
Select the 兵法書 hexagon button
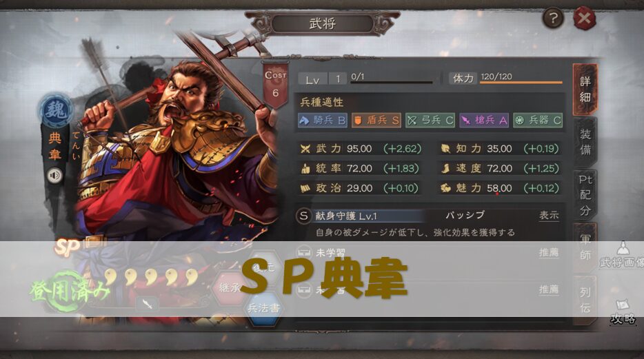point(263,308)
